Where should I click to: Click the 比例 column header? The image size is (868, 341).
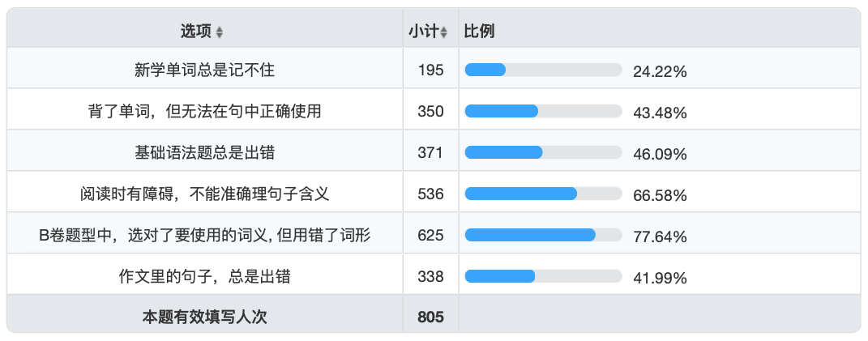(479, 32)
